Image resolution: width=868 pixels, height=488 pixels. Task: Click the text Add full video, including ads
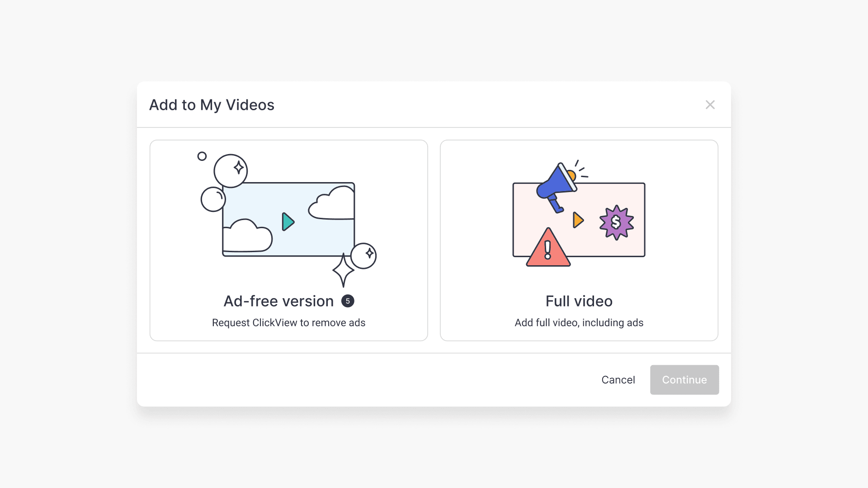point(579,323)
